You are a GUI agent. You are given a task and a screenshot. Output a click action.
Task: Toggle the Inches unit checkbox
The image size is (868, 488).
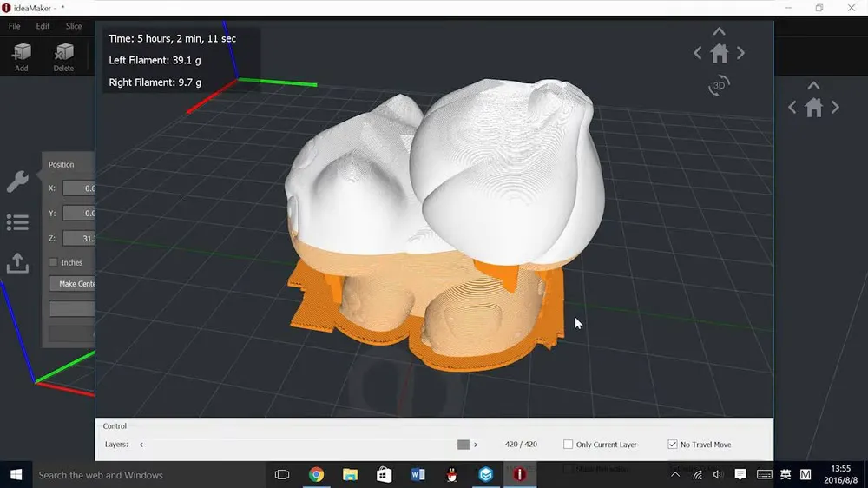coord(54,262)
